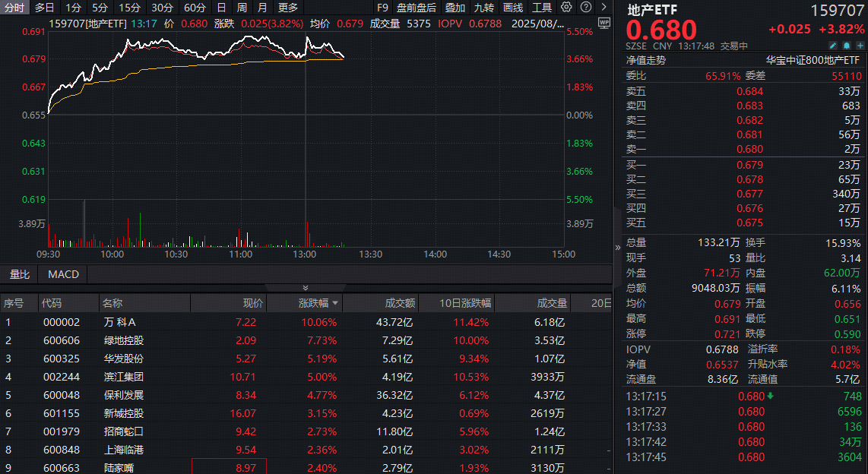Open the chart settings gear icon
The image size is (868, 474).
(x=567, y=8)
